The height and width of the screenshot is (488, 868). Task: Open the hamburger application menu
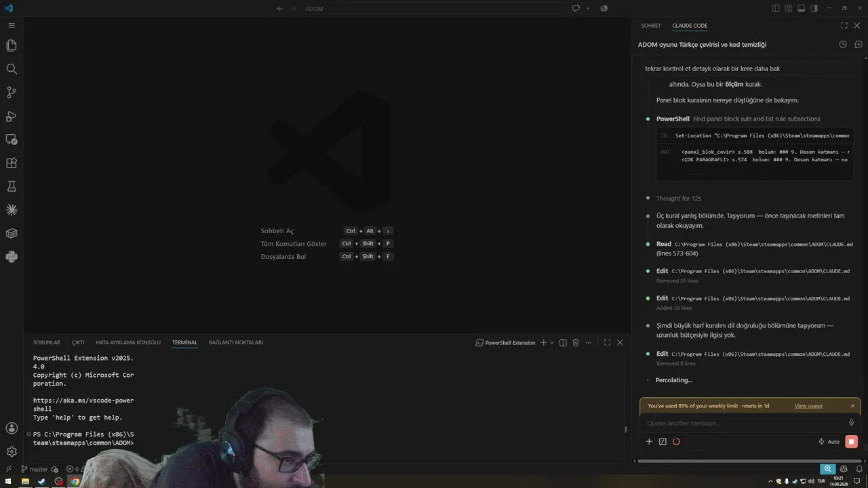pos(12,25)
